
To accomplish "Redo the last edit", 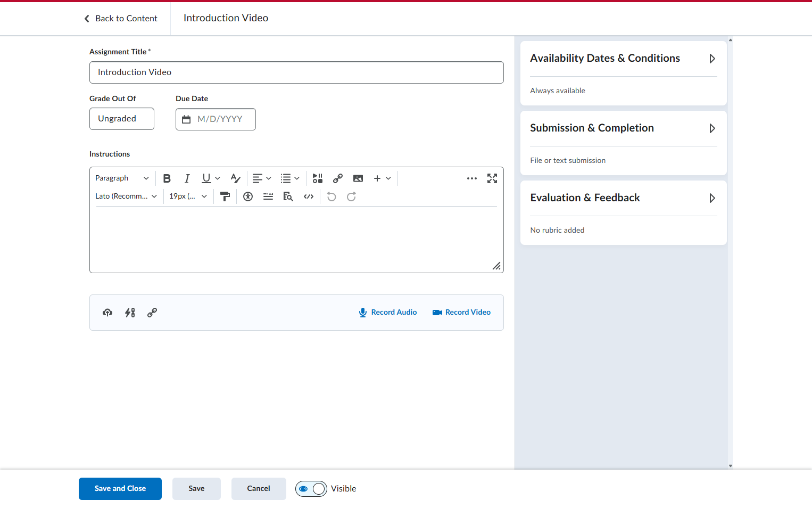I will 351,196.
